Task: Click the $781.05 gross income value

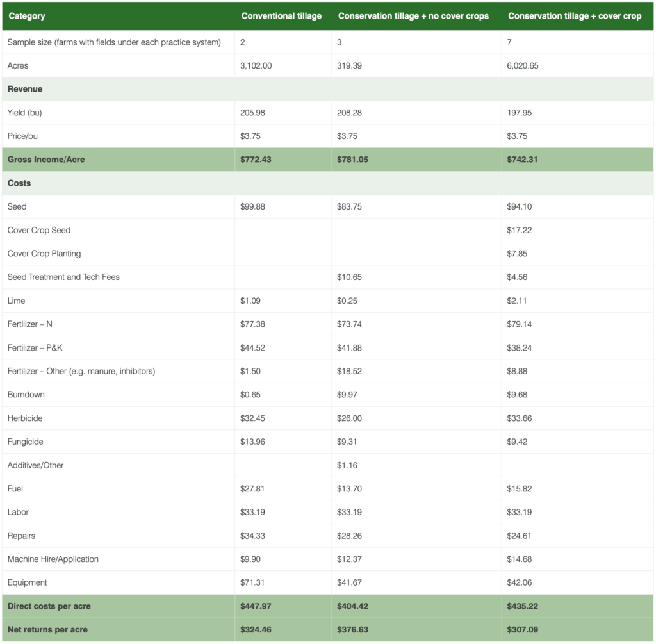Action: pos(352,160)
